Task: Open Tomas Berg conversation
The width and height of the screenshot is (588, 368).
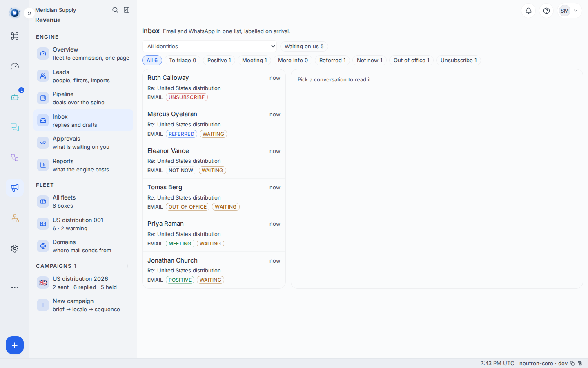Action: coord(214,197)
